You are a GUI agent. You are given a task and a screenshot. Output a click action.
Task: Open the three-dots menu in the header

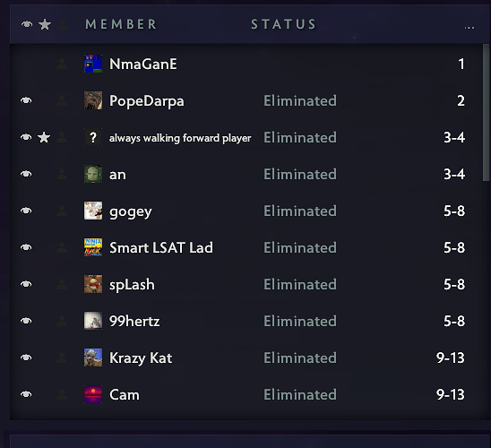(469, 28)
